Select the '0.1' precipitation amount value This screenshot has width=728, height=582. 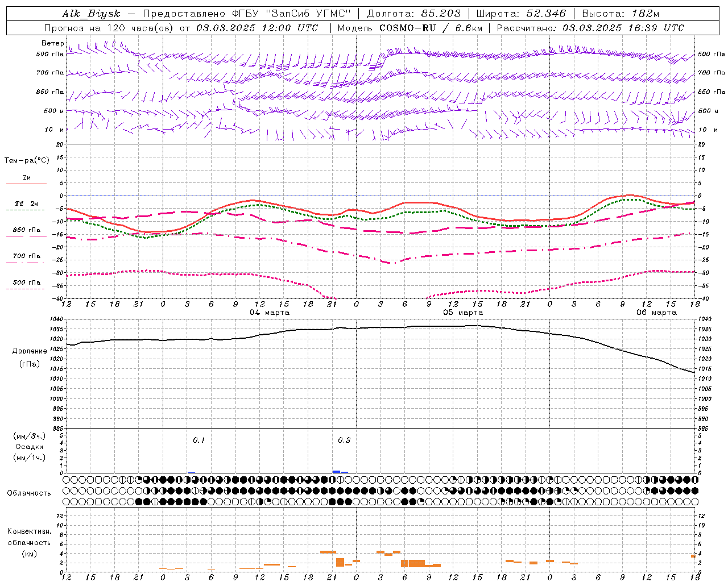point(198,440)
